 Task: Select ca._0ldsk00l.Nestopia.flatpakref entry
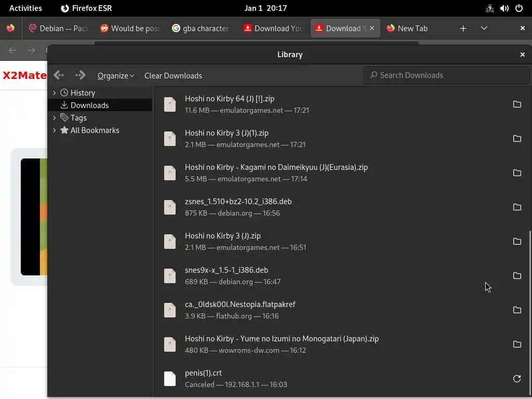click(342, 310)
